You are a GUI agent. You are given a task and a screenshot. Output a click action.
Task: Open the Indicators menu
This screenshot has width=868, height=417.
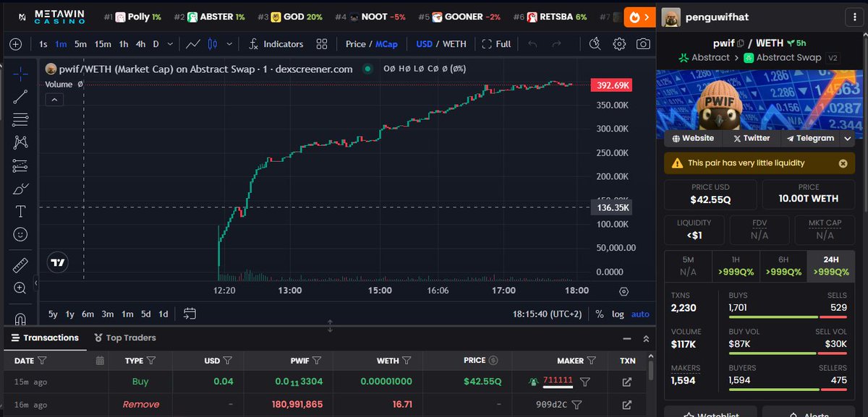276,44
